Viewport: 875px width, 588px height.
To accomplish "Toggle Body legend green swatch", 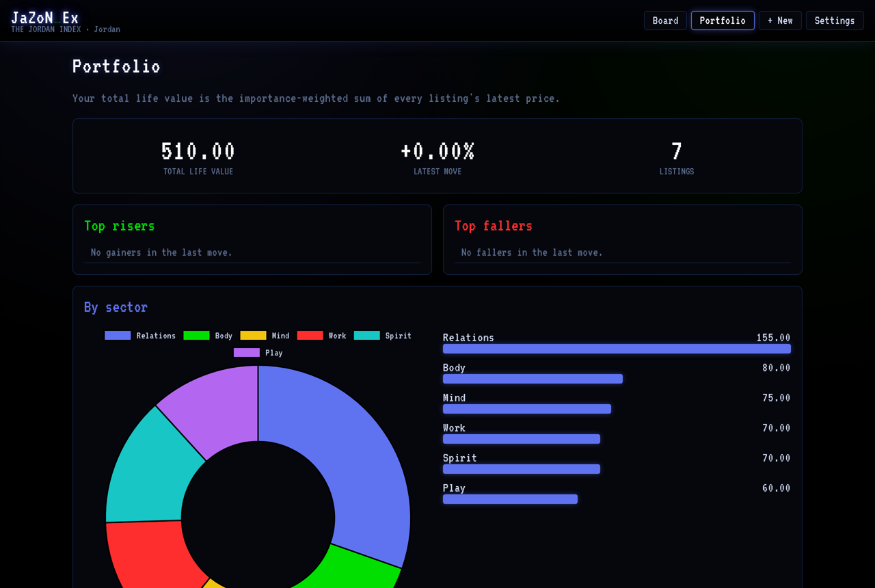I will coord(196,335).
